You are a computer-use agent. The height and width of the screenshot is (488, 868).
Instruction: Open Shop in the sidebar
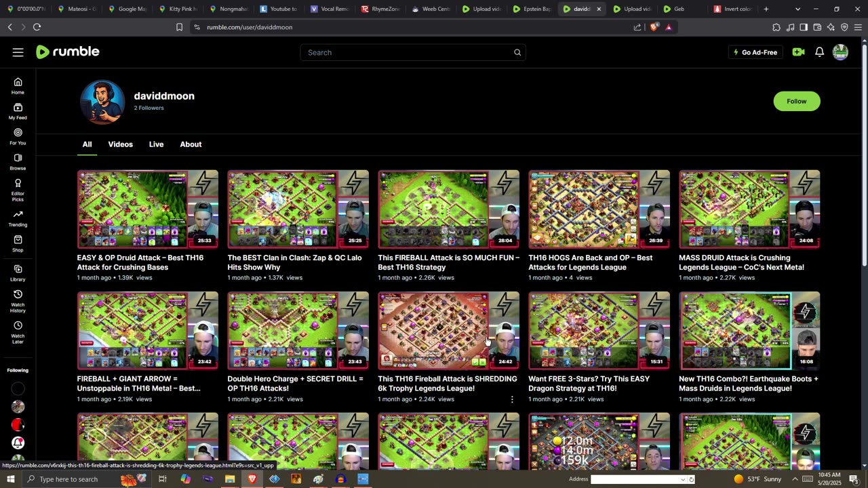pyautogui.click(x=18, y=244)
